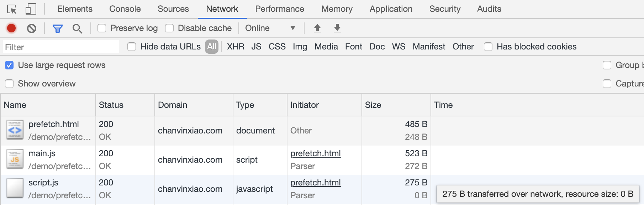This screenshot has height=205, width=644.
Task: Enable the Preserve log checkbox
Action: pos(102,28)
